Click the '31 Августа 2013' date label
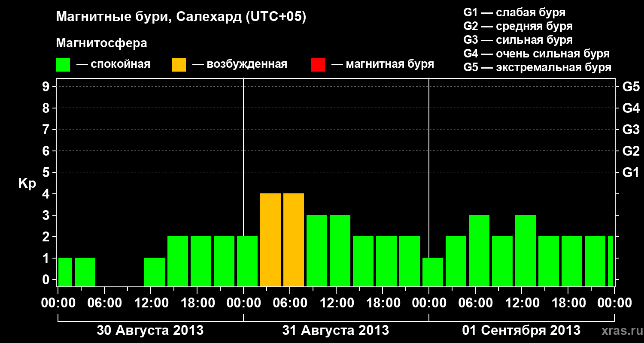 pyautogui.click(x=336, y=331)
